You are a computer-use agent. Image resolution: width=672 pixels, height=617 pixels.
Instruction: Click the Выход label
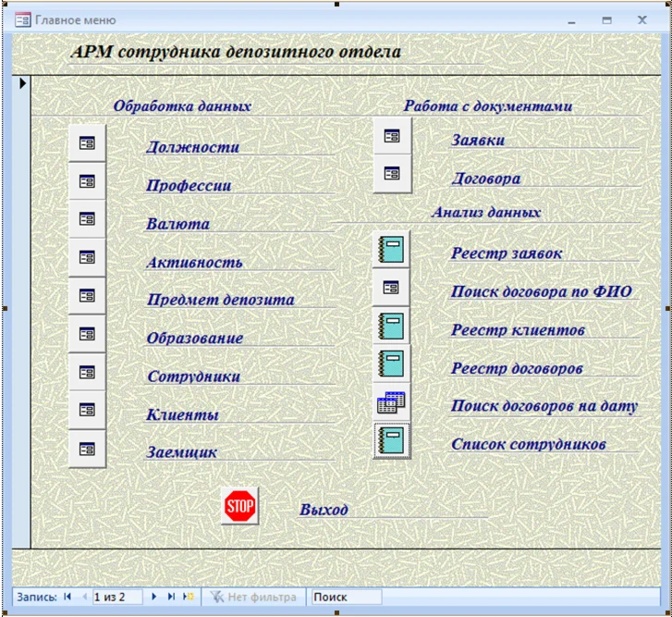(324, 510)
